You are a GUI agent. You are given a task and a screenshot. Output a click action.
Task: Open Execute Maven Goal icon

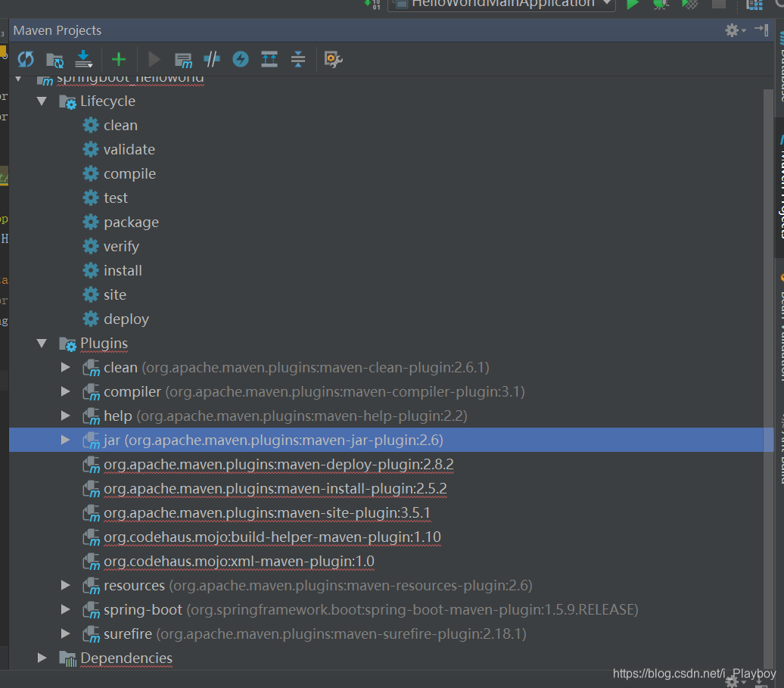[x=183, y=60]
